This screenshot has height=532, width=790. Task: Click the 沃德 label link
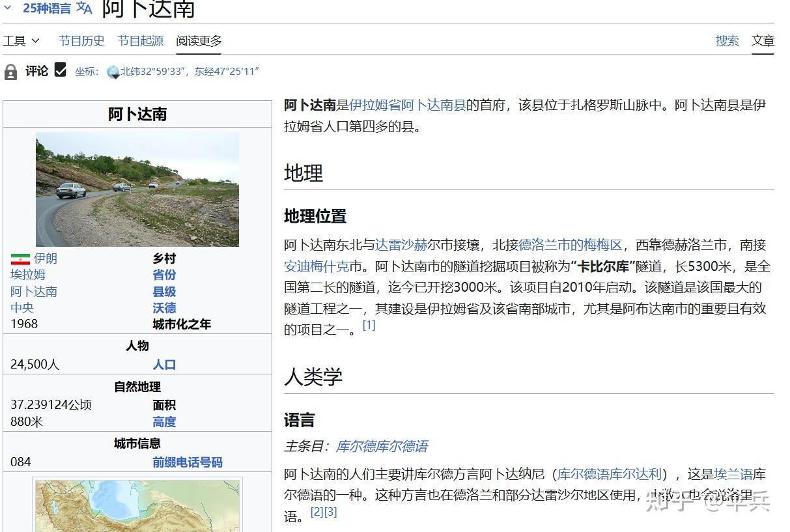click(164, 308)
